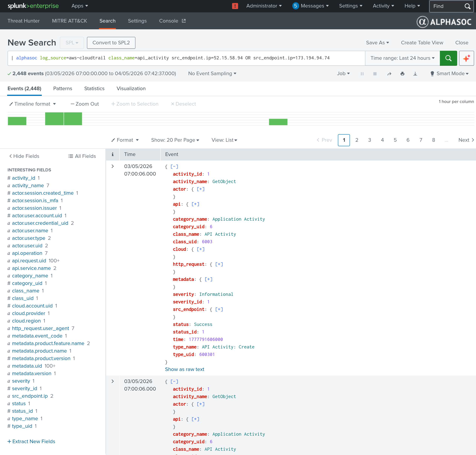Click Next page link
This screenshot has width=476, height=455.
pos(466,140)
